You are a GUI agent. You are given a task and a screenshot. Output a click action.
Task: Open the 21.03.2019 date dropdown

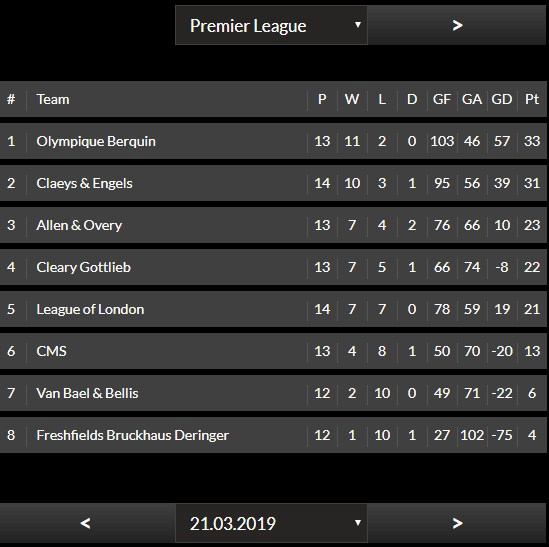coord(271,523)
